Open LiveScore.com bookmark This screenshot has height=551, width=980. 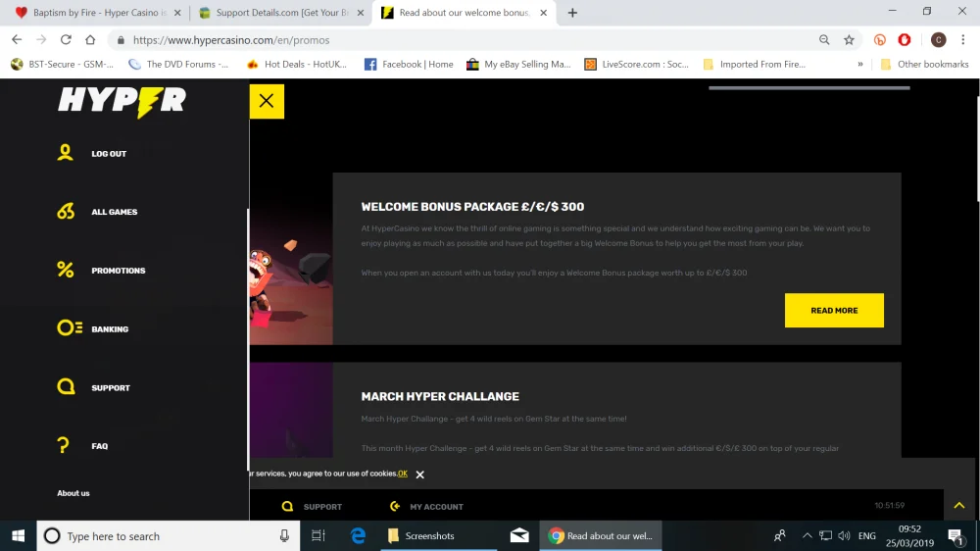(x=636, y=64)
